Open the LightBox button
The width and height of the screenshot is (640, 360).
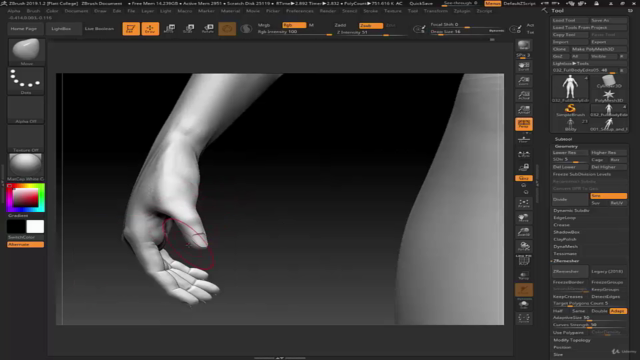(x=61, y=29)
